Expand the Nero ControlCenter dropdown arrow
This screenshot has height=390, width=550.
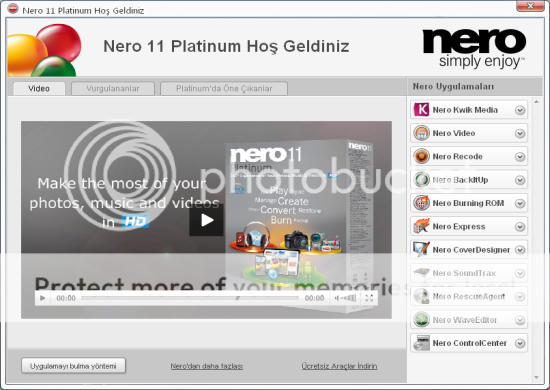(x=520, y=343)
